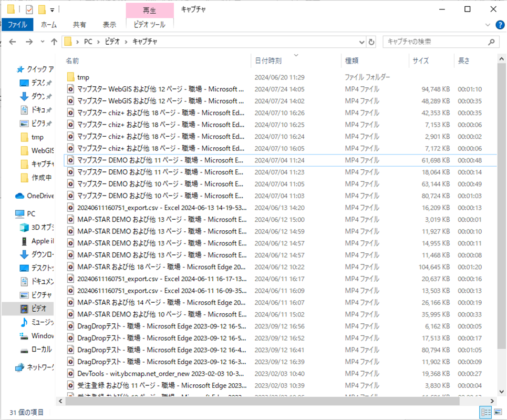Open the Customize Quick Access Toolbar dropdown

pyautogui.click(x=52, y=10)
